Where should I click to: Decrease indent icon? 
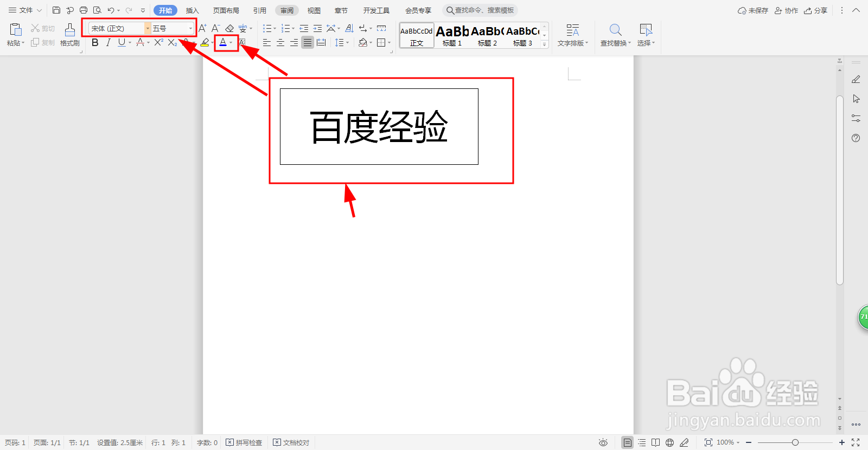click(x=304, y=28)
